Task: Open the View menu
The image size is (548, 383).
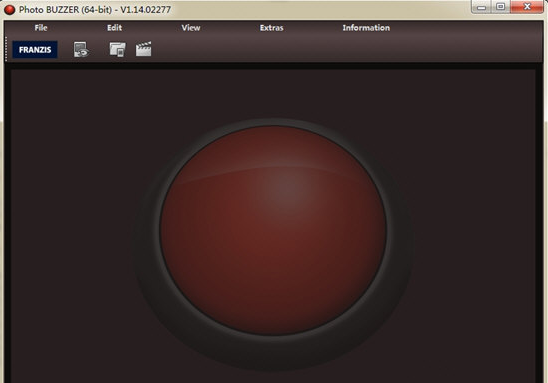Action: 190,28
